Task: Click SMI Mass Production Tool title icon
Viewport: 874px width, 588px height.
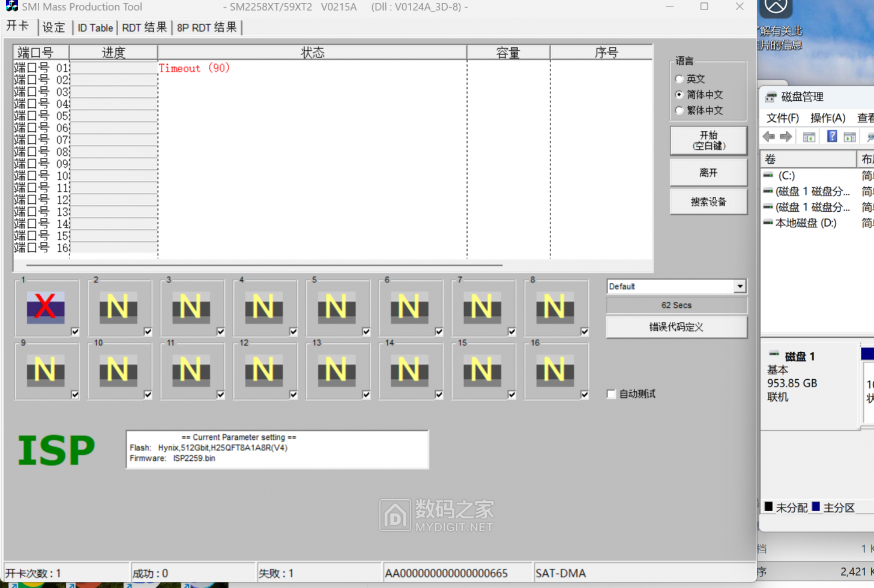Action: [x=11, y=6]
